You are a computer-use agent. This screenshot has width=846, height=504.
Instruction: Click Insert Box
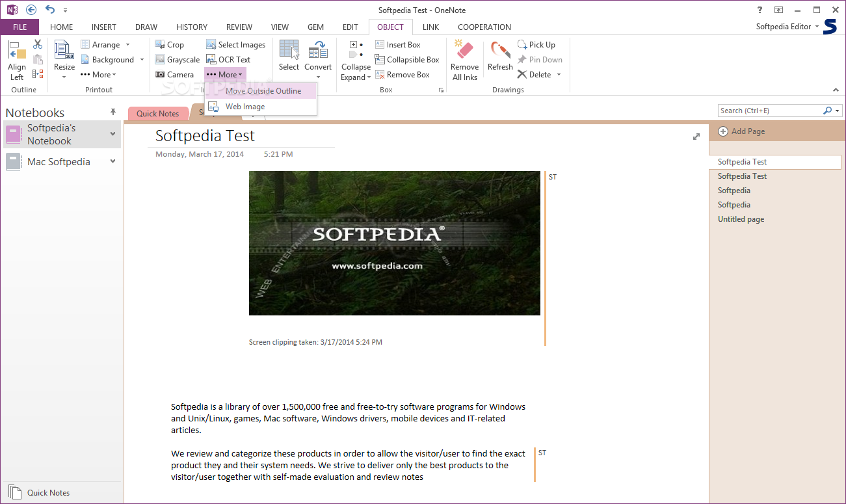coord(398,45)
